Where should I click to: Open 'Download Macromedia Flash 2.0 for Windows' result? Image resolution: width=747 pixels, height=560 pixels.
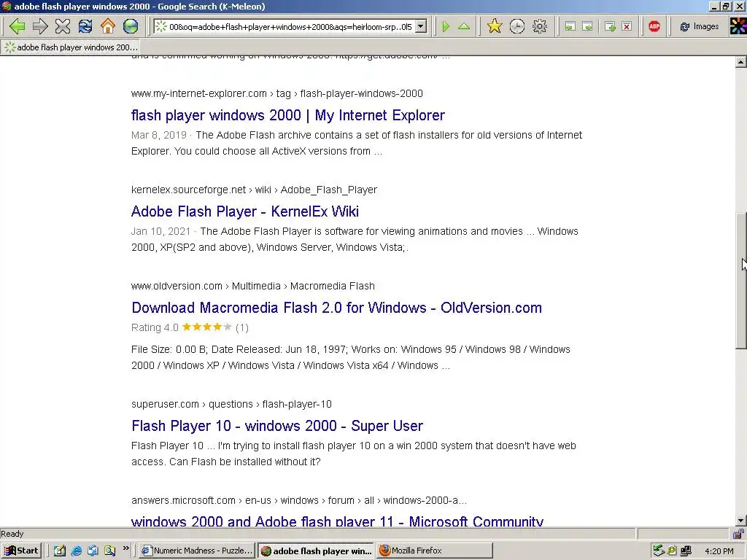click(337, 308)
